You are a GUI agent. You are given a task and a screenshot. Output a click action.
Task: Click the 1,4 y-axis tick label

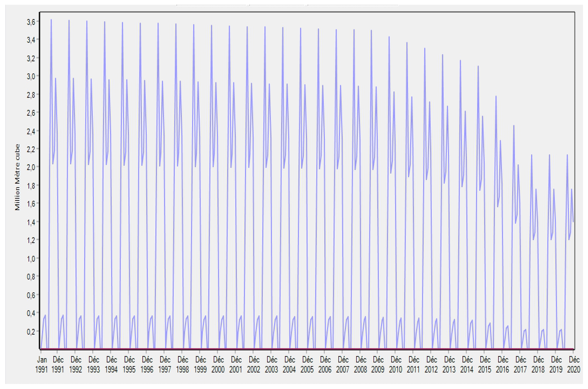pos(31,222)
